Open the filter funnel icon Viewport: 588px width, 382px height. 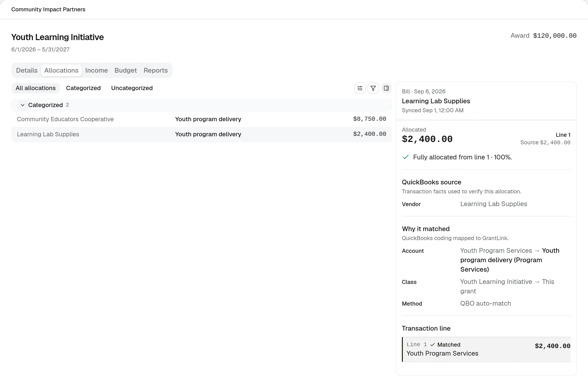373,88
